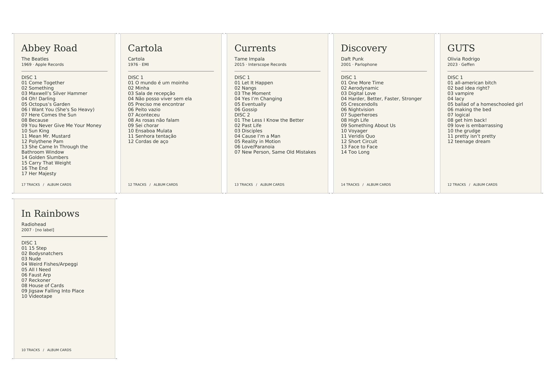This screenshot has height=392, width=555.
Task: Select The Beatles artist name
Action: 35,59
